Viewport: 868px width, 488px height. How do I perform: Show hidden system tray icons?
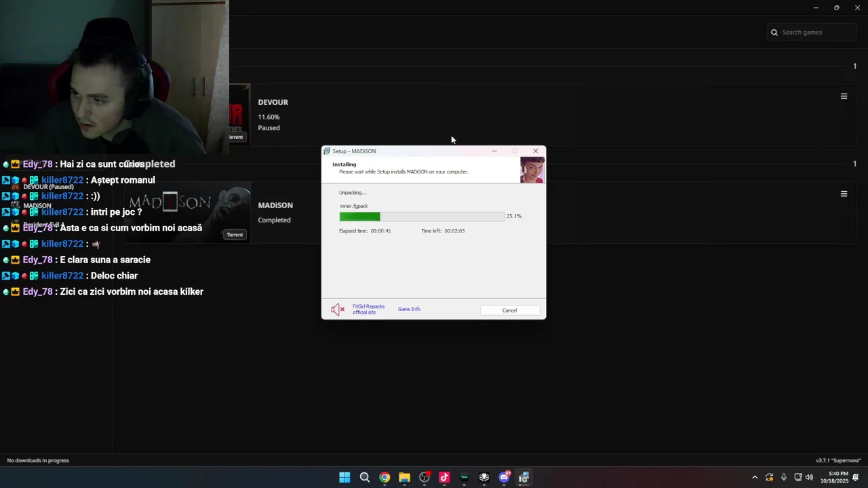(755, 477)
